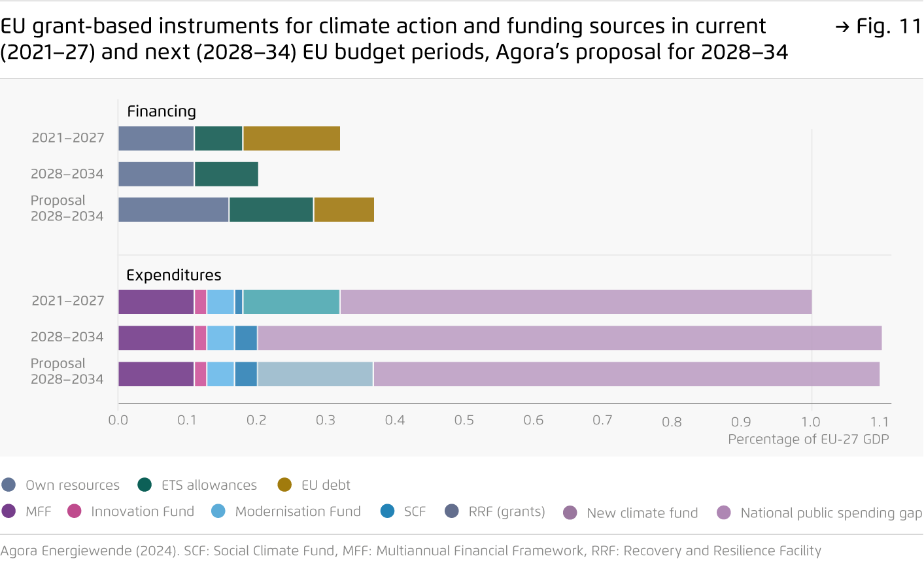Click the EU debt segment in Financing 2021–2027 bar
924x567 pixels.
292,139
